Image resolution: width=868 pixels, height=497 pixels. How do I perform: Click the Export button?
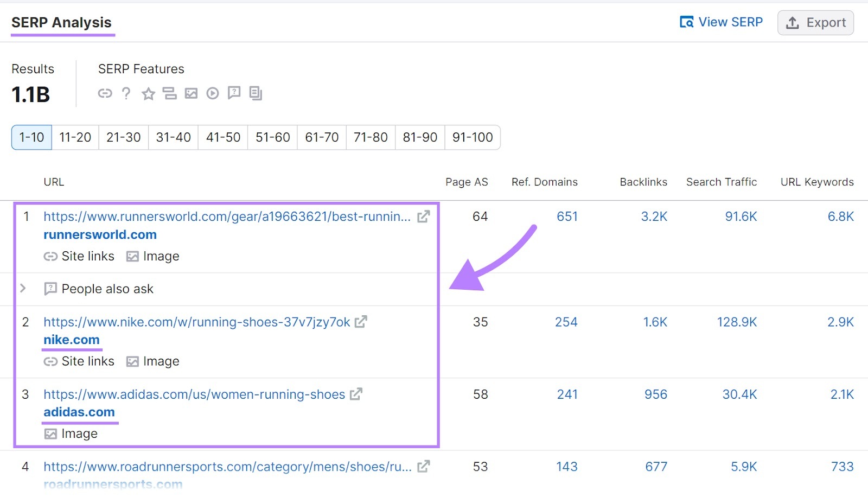(815, 22)
